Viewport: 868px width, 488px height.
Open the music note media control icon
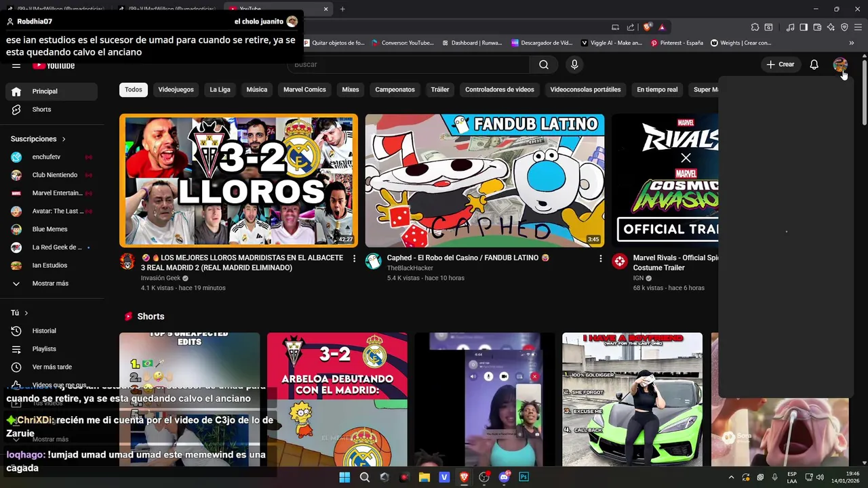click(790, 27)
